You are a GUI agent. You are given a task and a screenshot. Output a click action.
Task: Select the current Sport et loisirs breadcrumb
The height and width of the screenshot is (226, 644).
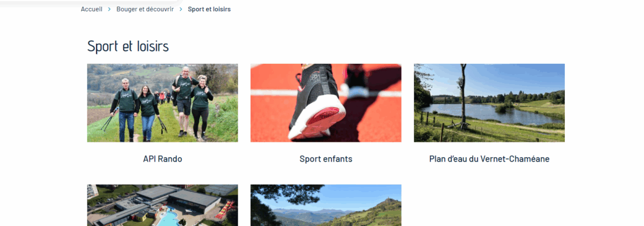[209, 9]
